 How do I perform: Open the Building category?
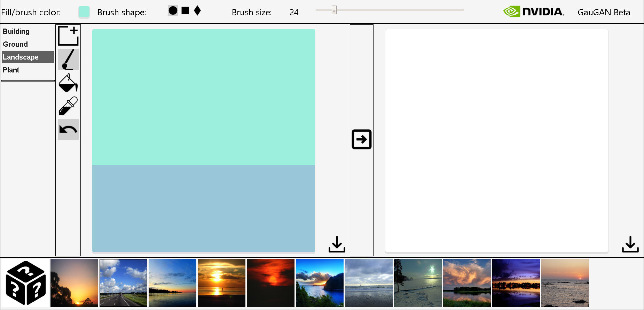(16, 31)
